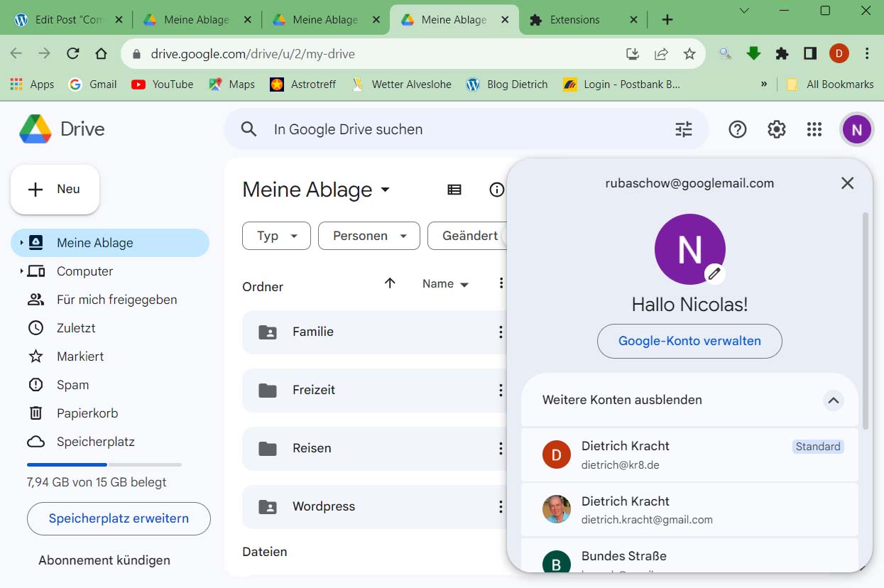Collapse the other accounts list
The image size is (884, 588).
[x=833, y=401]
